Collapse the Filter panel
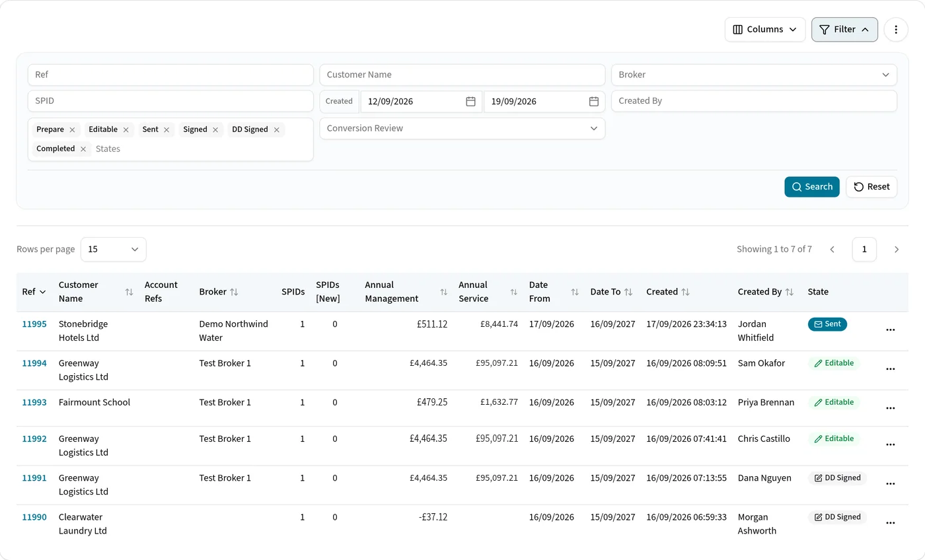Screen dimensions: 925x560 (x=844, y=30)
